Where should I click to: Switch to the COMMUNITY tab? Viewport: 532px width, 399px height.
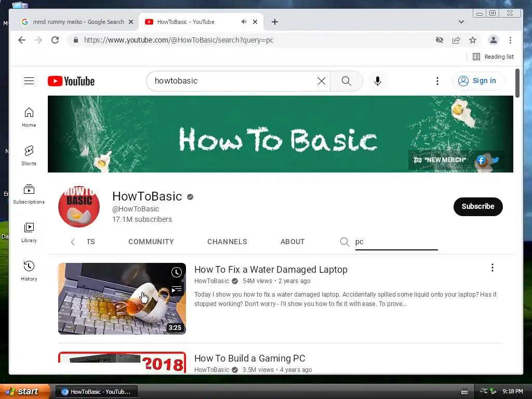[x=151, y=242]
